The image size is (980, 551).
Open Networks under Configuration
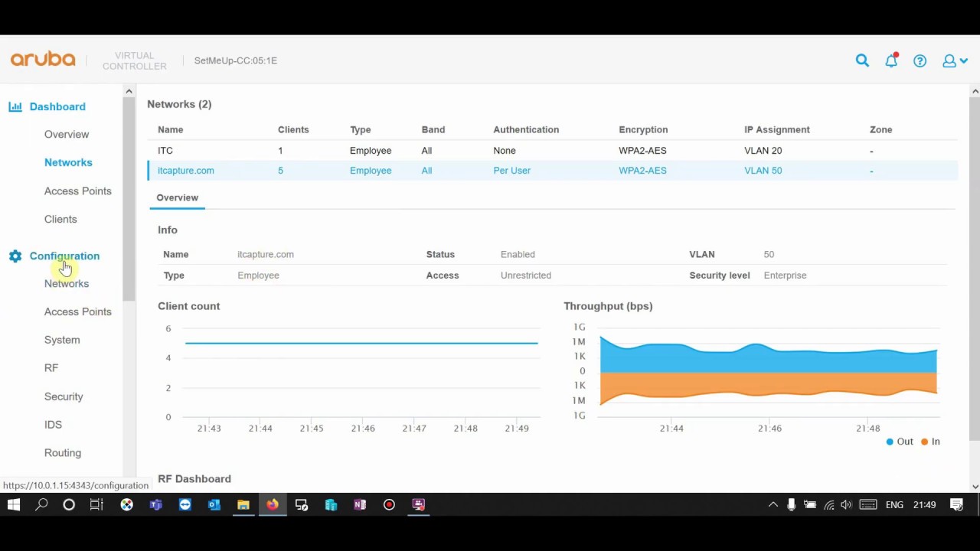67,283
